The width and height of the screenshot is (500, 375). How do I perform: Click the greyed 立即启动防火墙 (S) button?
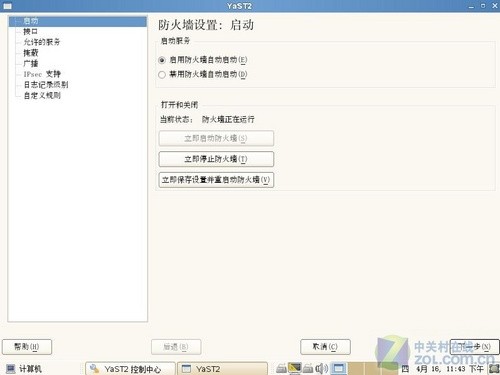click(216, 138)
